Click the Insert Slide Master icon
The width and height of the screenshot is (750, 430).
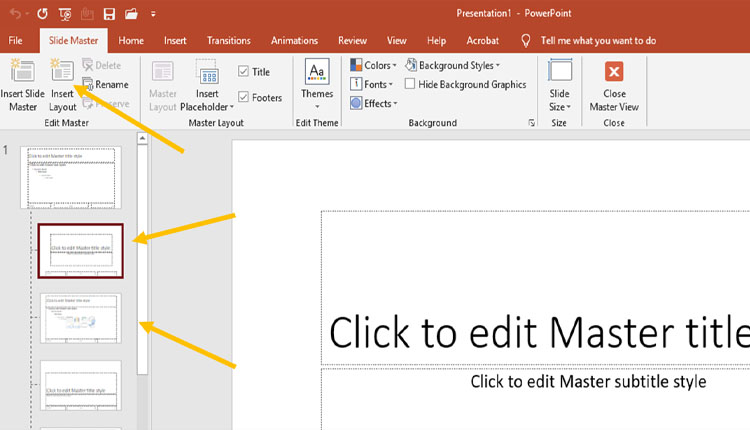(22, 72)
